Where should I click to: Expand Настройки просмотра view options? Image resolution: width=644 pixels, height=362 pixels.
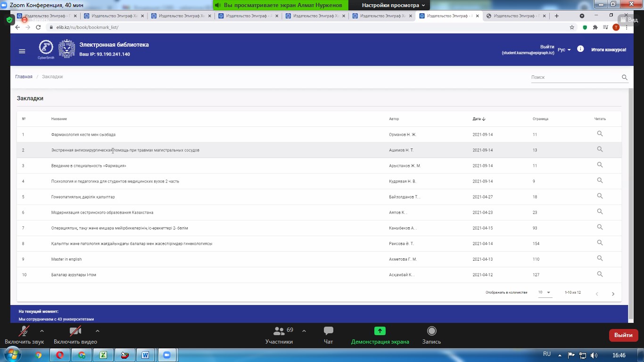(x=393, y=5)
